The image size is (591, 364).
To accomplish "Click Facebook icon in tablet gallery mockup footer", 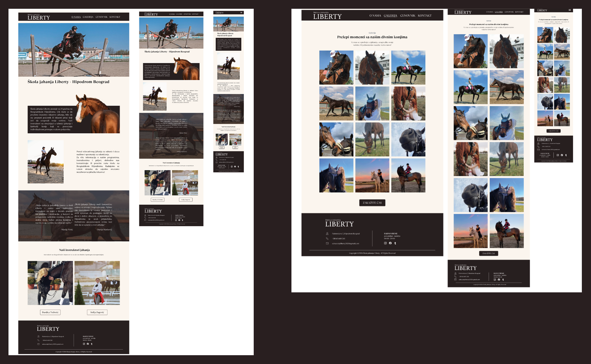I will coord(499,279).
